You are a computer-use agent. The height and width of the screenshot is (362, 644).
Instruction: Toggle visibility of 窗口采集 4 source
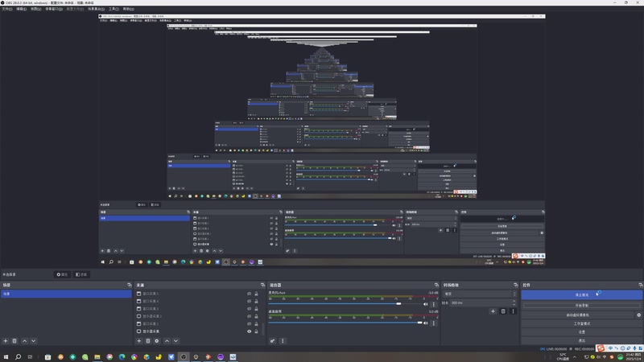pyautogui.click(x=250, y=301)
